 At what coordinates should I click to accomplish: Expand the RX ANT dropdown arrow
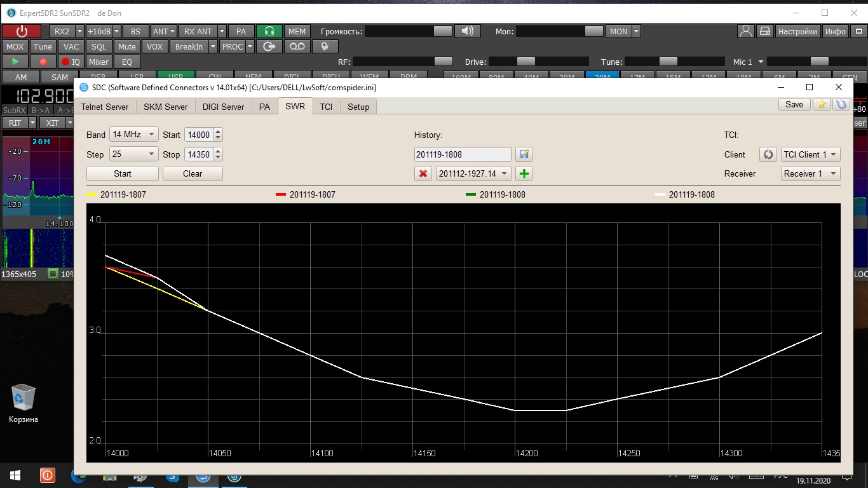tap(222, 31)
